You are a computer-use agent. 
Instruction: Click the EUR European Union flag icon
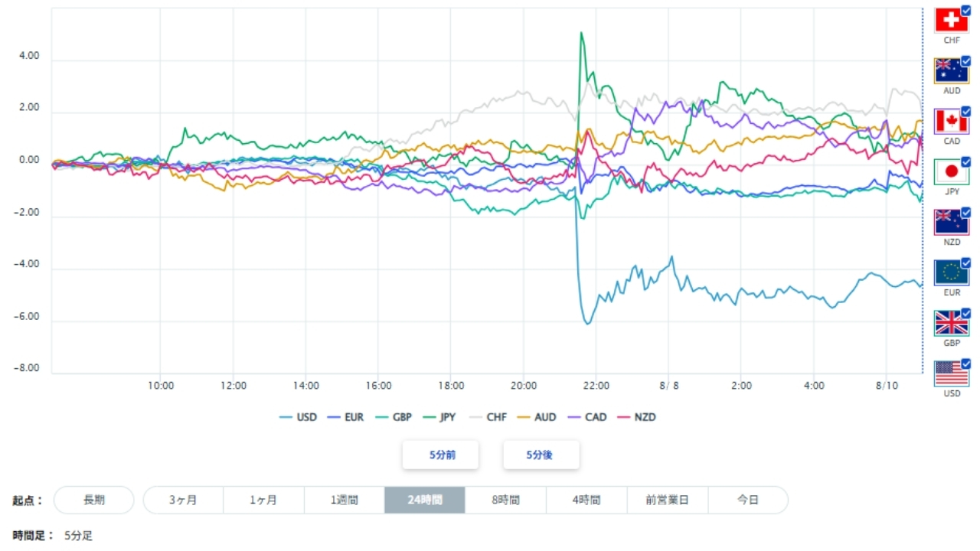point(952,272)
